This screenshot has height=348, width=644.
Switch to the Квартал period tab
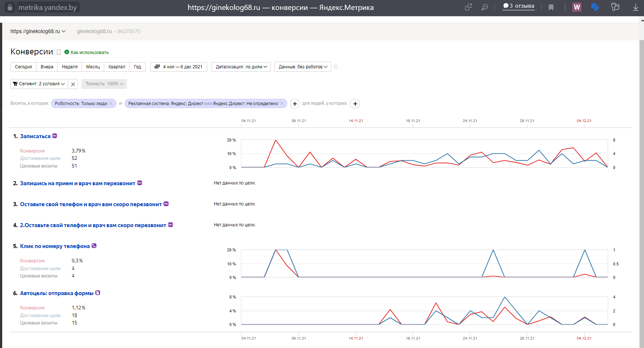point(117,67)
